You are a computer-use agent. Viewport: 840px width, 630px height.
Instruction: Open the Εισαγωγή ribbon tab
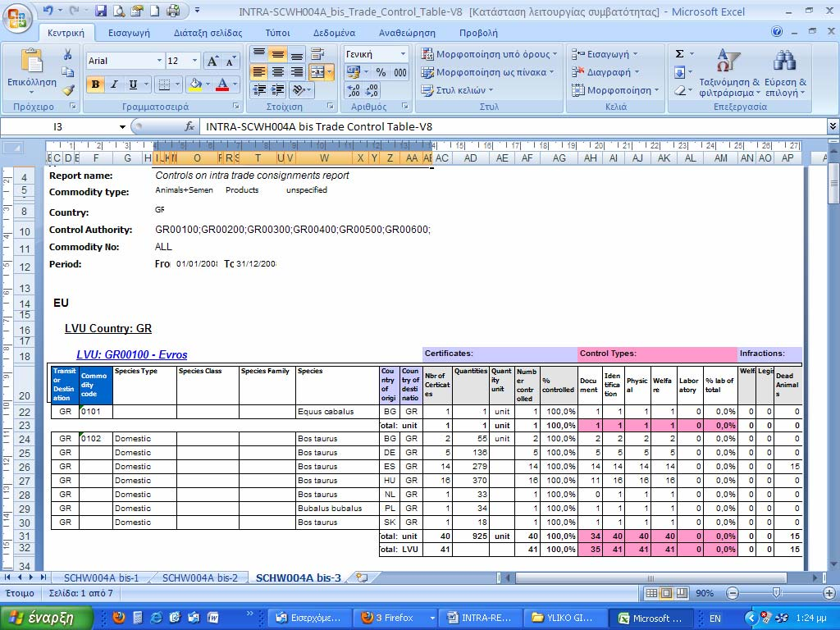tap(129, 33)
